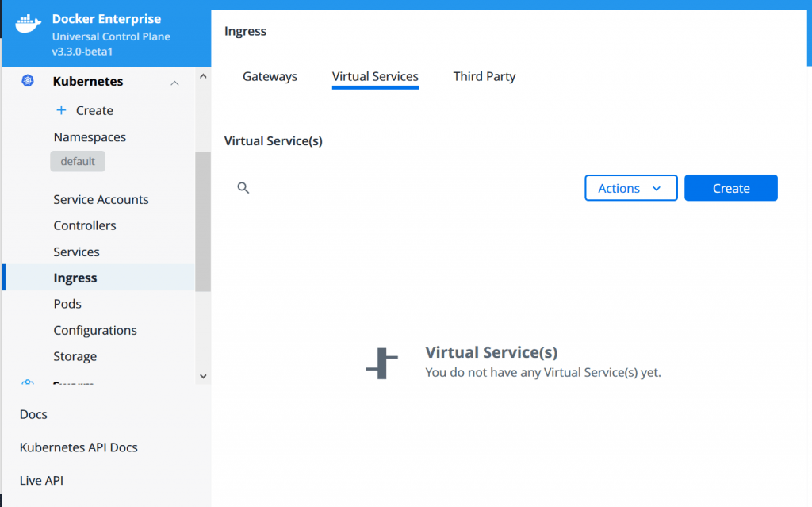Click the 'v3.3.0-beta1' version text

pyautogui.click(x=82, y=52)
